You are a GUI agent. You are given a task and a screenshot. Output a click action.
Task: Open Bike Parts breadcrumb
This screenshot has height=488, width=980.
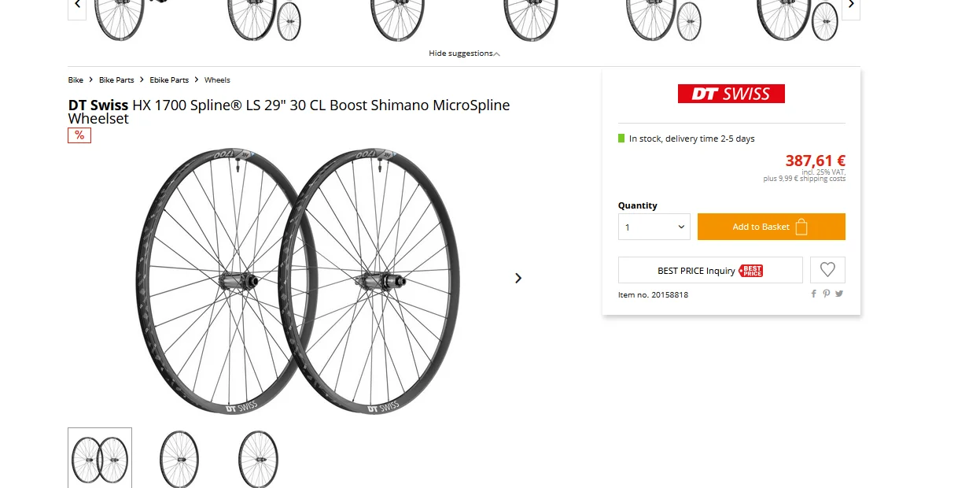(116, 80)
